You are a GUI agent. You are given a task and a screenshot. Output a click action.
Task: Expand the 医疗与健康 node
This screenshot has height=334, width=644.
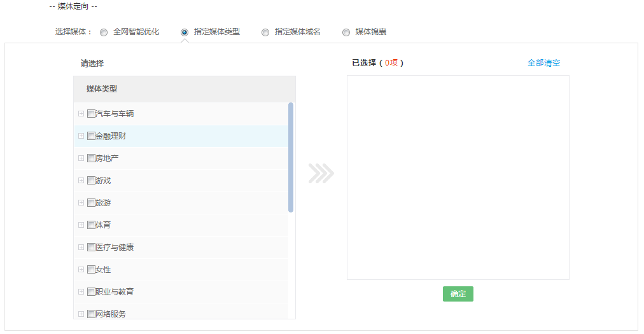point(81,247)
